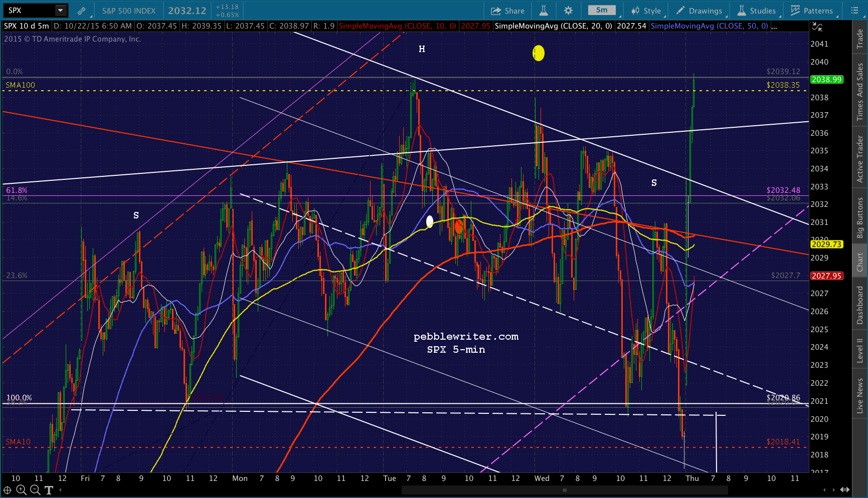Click the 23.6% Fibonacci level label
Screen dimensions: 868x498
[x=17, y=276]
